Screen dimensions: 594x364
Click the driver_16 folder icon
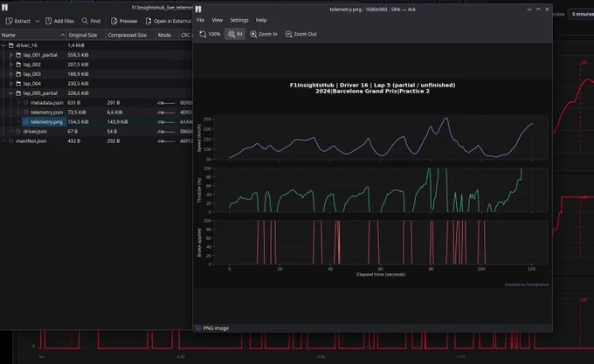[11, 45]
